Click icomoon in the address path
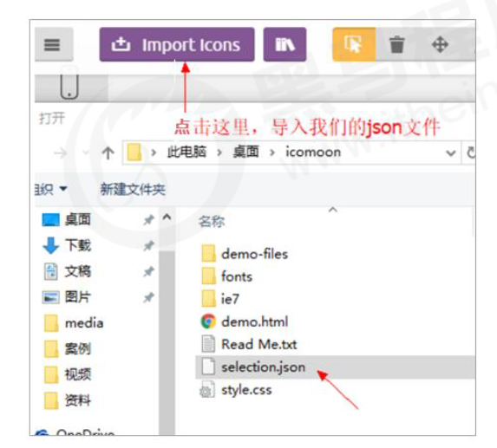The image size is (497, 448). 313,153
